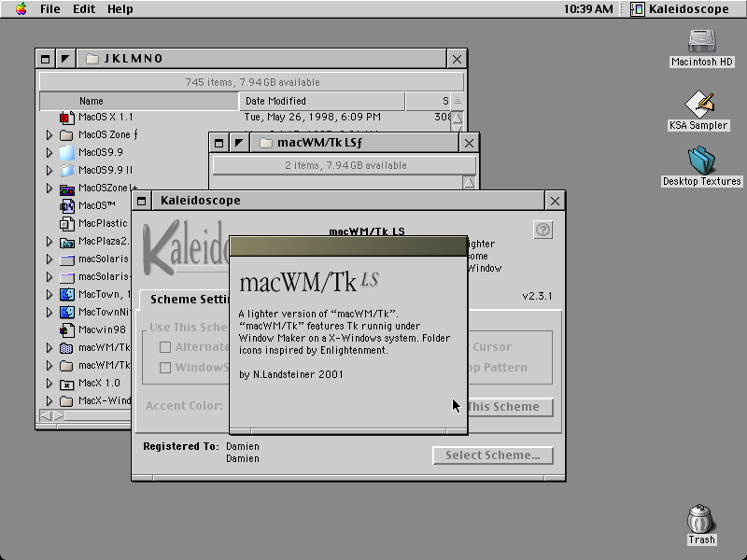Click '2 items, 7.94 GB available' header
Screen dimensions: 747x560
[x=345, y=166]
